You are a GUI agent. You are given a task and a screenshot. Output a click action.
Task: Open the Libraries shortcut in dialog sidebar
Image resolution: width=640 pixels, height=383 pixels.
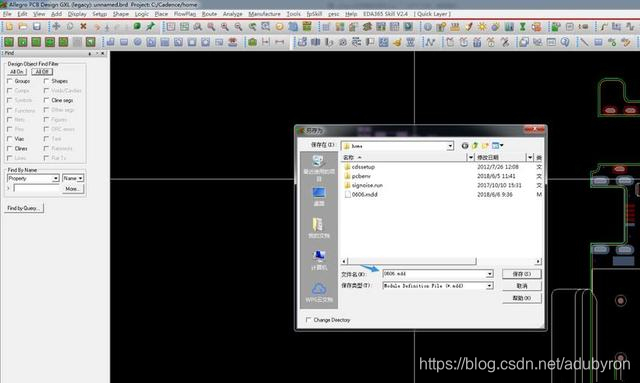(319, 228)
